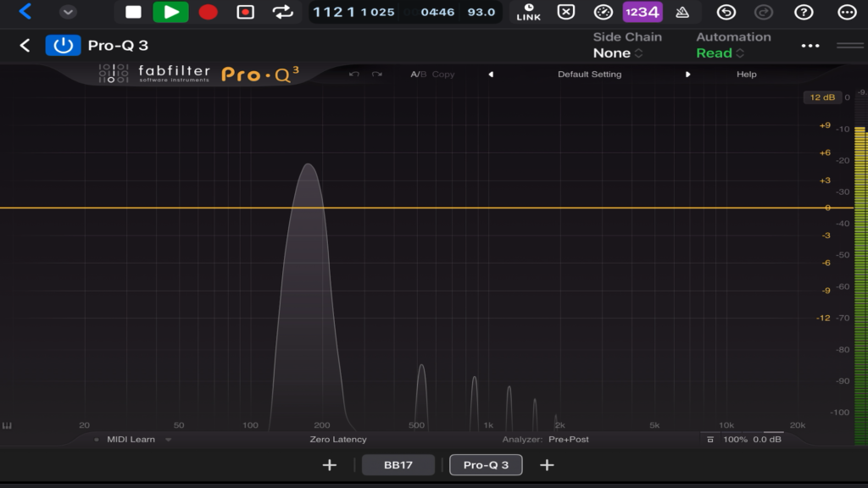
Task: Open the Logic help question mark
Action: (804, 12)
